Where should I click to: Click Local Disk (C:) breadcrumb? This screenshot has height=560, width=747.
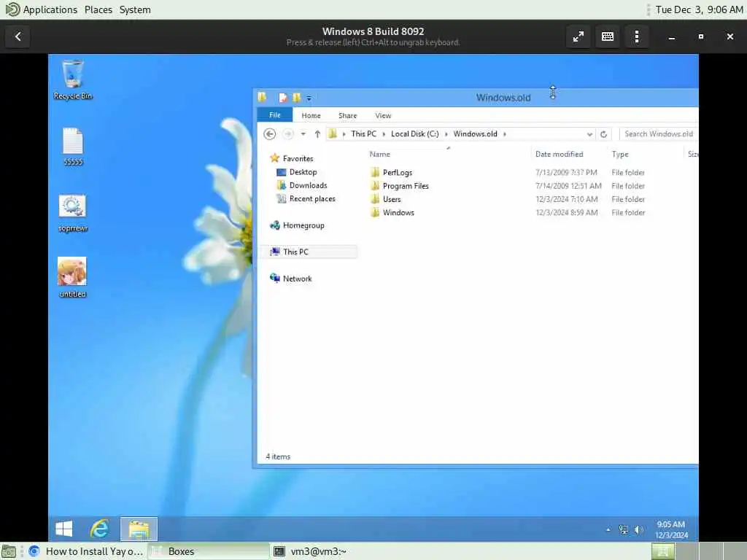coord(415,134)
